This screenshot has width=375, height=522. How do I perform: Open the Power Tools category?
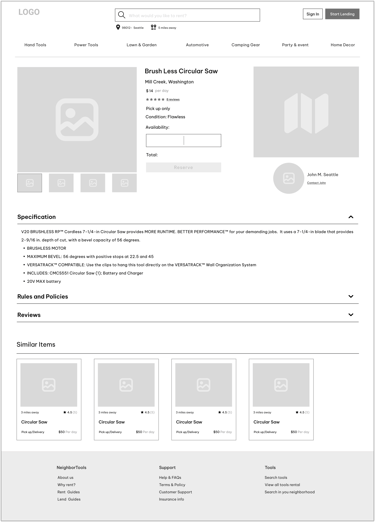[x=86, y=45]
